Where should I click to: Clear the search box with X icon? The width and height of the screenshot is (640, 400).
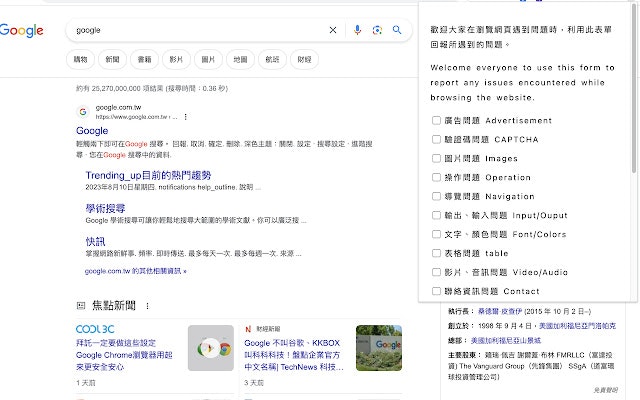click(x=333, y=30)
